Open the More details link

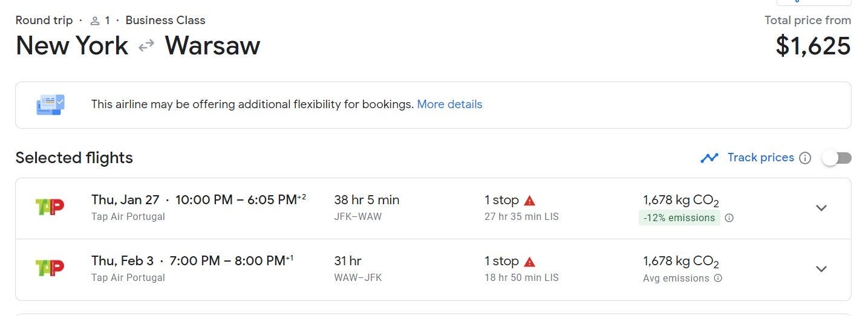pos(449,105)
